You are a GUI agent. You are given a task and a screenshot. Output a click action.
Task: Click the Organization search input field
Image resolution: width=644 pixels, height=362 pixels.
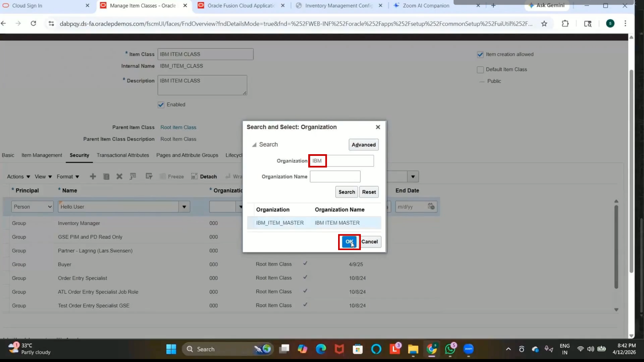[341, 161]
